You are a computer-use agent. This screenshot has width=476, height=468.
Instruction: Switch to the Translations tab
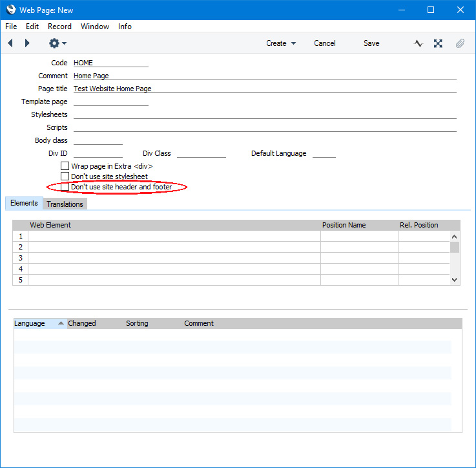point(65,204)
